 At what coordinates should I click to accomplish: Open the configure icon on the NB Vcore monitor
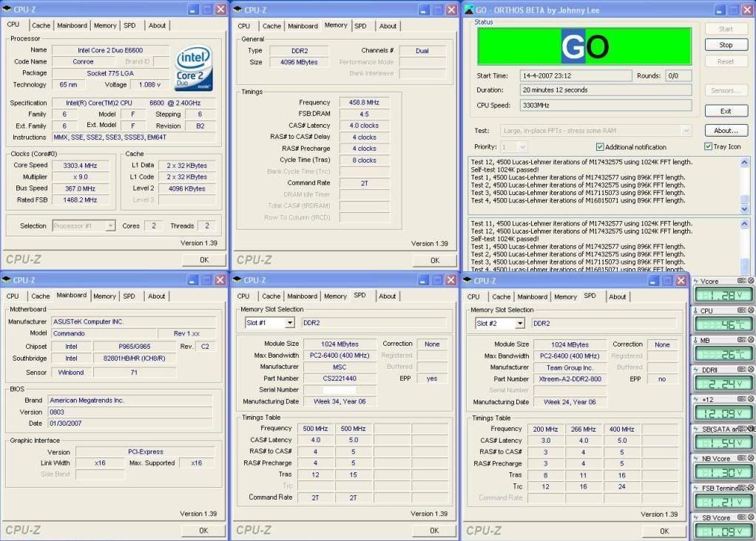click(x=741, y=458)
